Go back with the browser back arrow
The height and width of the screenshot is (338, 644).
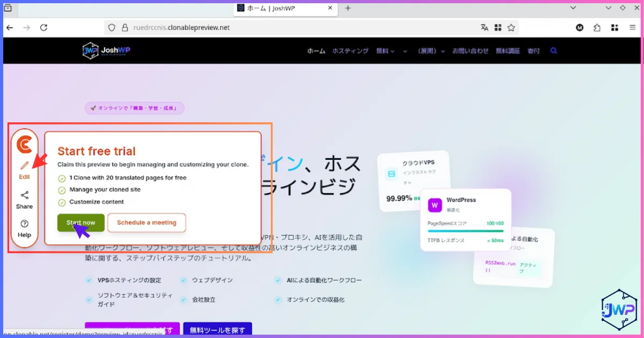10,27
